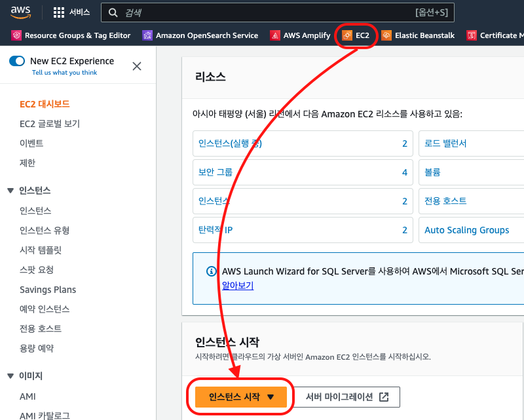This screenshot has width=524, height=420.
Task: Click the EC2 service icon
Action: coord(347,35)
